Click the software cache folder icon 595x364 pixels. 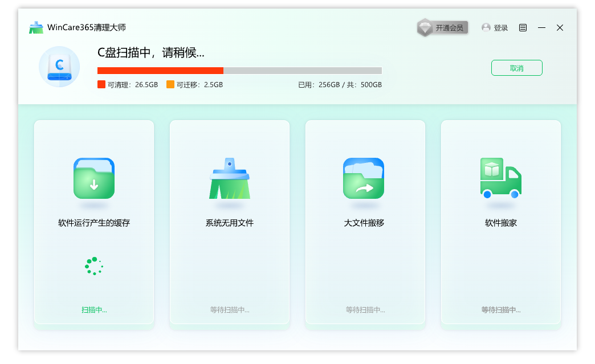point(94,178)
